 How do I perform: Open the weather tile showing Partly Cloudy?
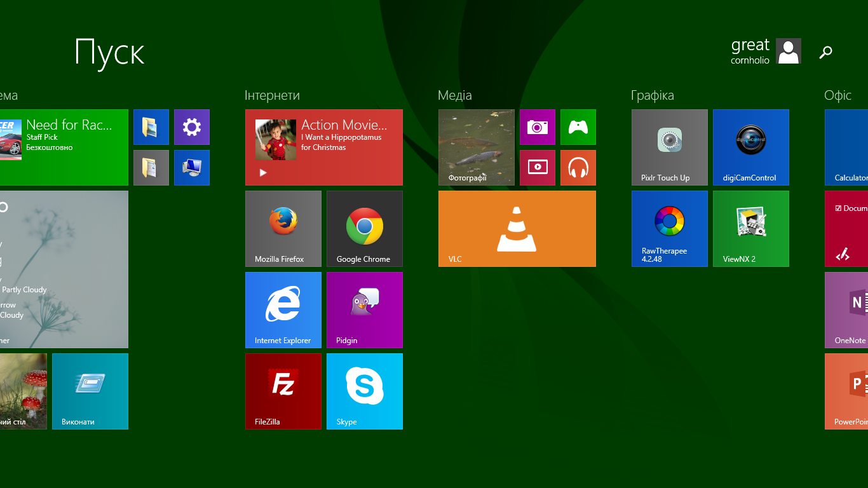[64, 269]
